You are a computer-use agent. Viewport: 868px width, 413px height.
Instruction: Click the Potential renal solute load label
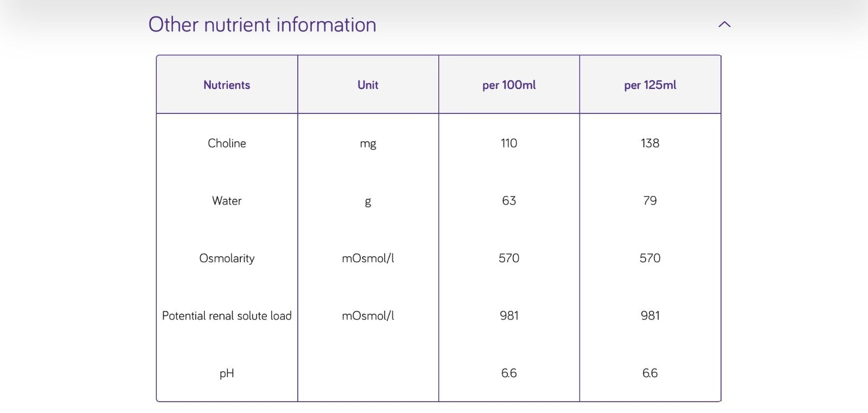227,316
